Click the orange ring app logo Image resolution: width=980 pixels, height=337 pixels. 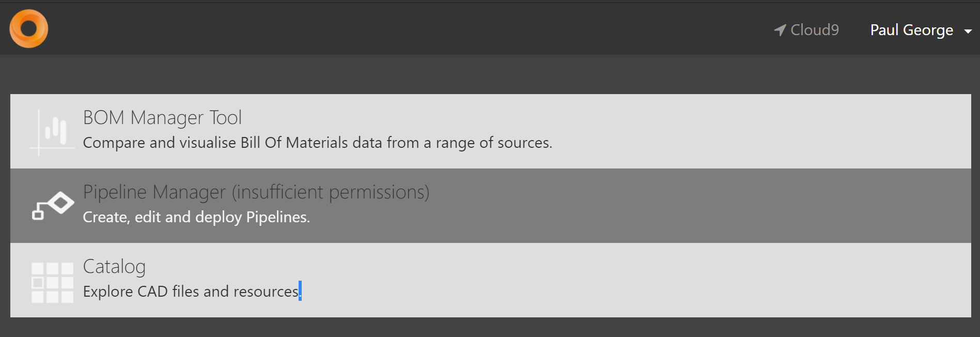29,29
